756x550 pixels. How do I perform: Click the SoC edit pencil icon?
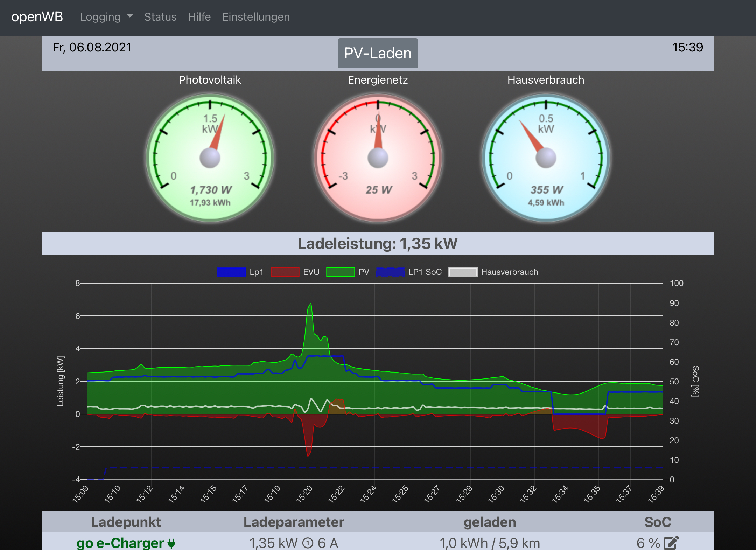(x=671, y=543)
